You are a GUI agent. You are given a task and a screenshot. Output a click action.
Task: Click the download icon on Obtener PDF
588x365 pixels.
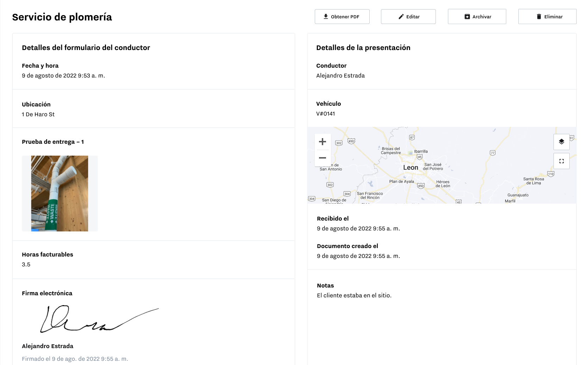[x=325, y=16]
